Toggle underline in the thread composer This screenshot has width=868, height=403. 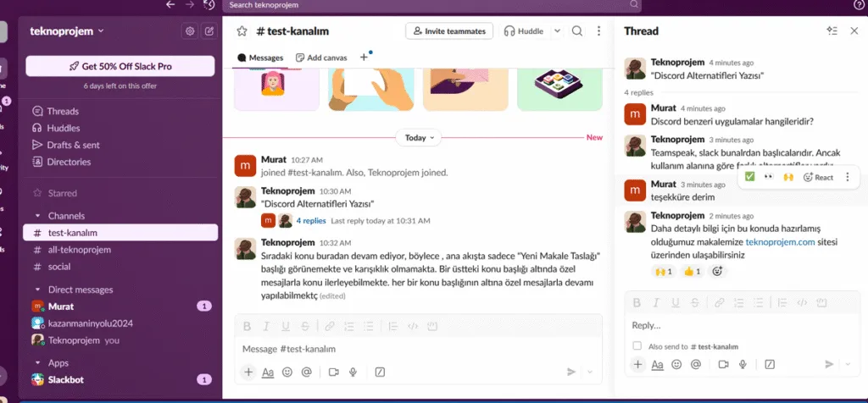click(x=676, y=302)
